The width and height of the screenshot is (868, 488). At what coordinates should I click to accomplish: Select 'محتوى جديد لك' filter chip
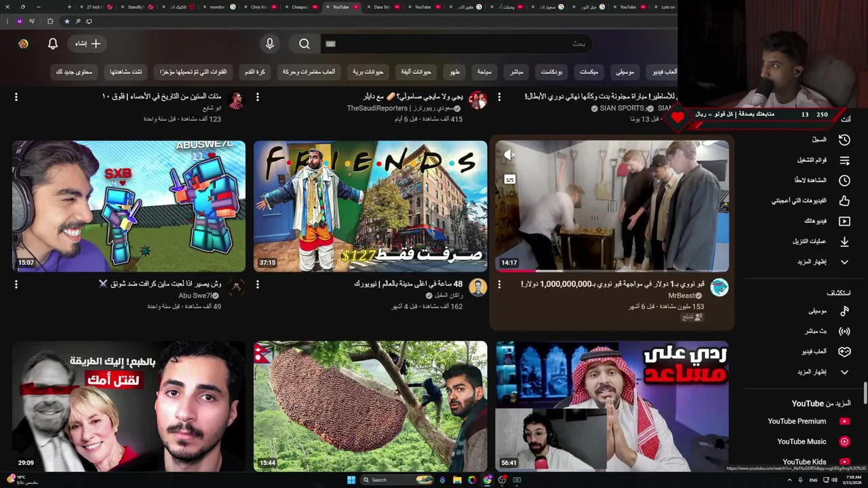point(74,71)
